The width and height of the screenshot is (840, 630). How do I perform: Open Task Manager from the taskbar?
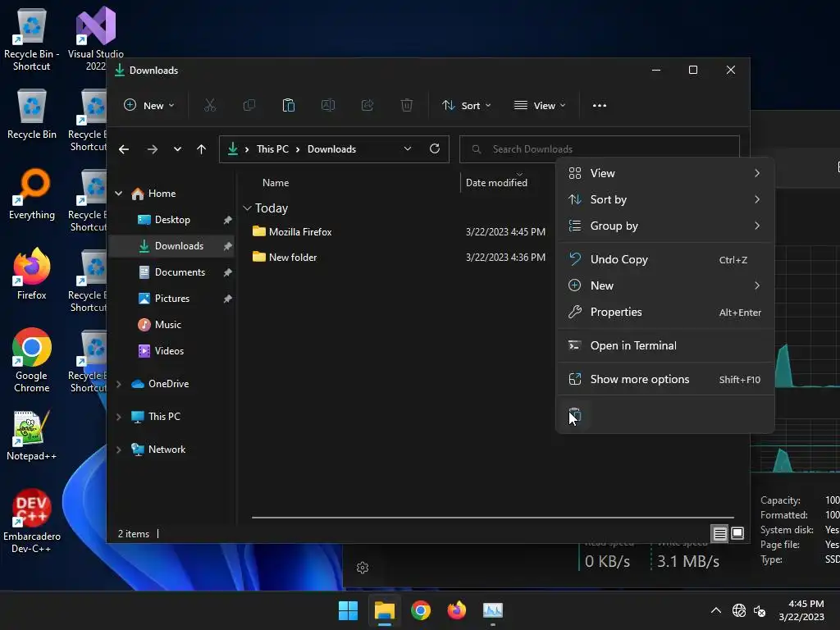click(493, 610)
